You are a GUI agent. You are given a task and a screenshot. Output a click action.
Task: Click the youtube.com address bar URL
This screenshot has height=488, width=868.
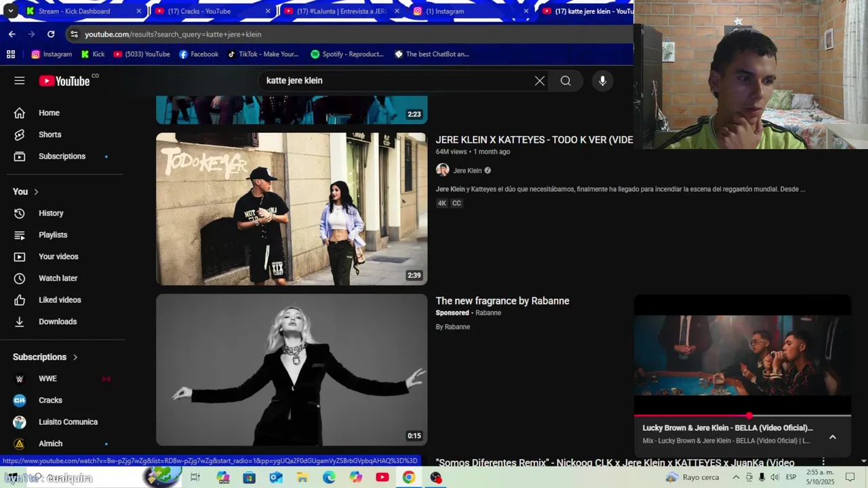click(173, 34)
